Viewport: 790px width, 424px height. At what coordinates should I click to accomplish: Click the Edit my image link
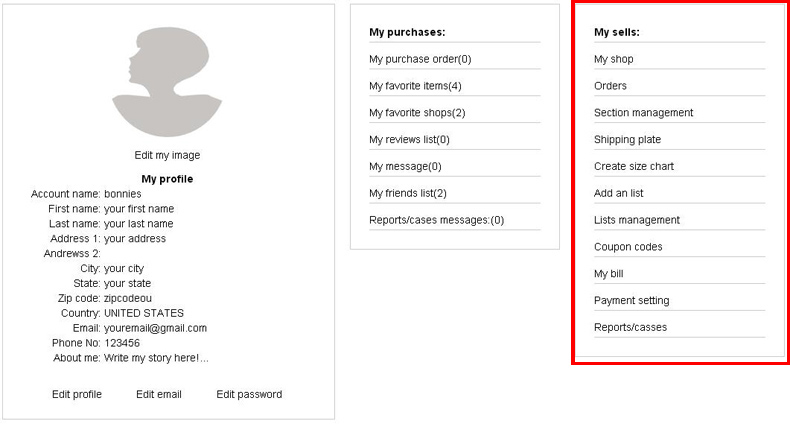(167, 155)
